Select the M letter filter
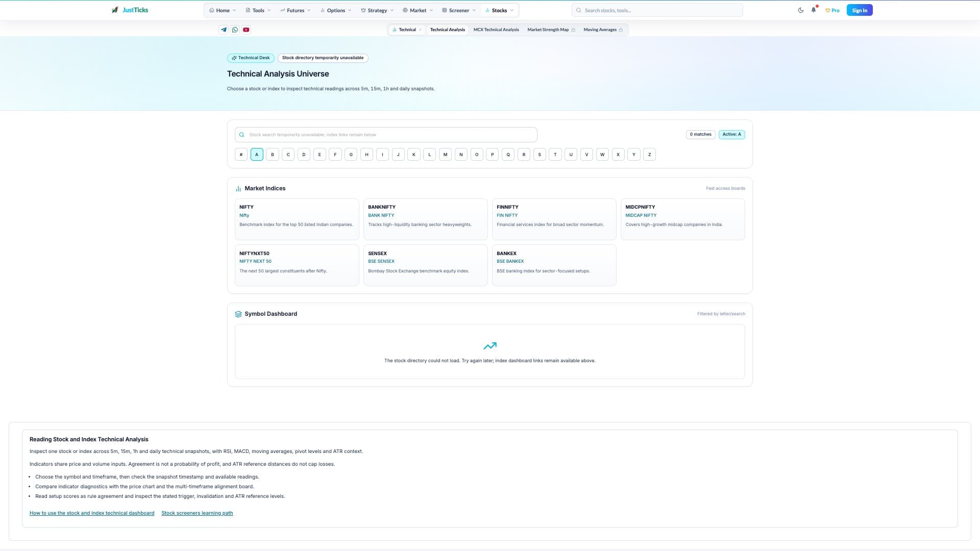This screenshot has width=980, height=551. click(x=445, y=155)
